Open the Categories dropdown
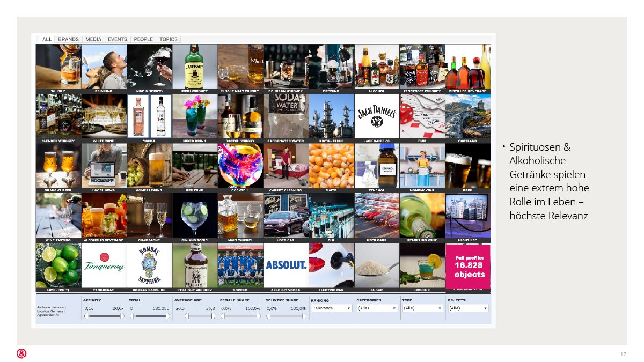Viewport: 644px width, 362px height. tap(377, 308)
